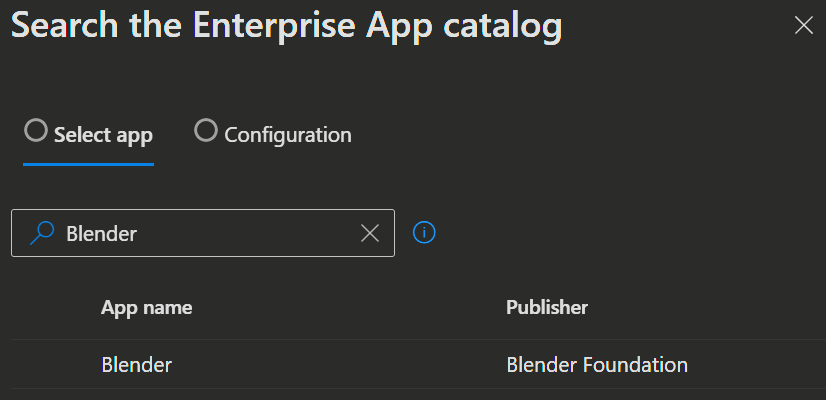Open the Select app tab
Viewport: 826px width, 400px height.
pos(88,135)
